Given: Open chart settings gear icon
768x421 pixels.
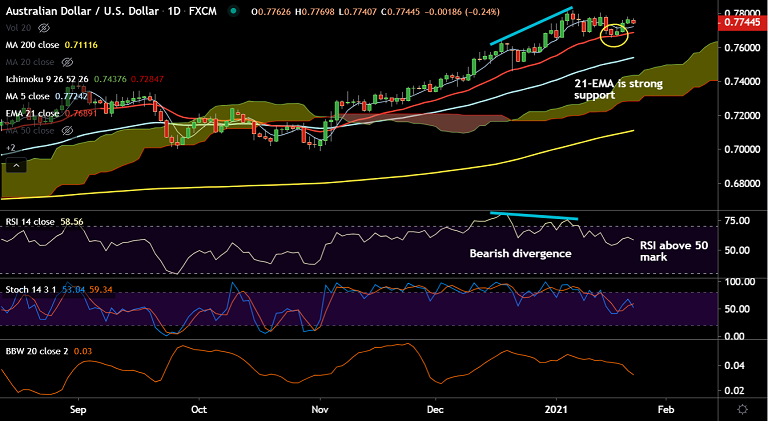Looking at the screenshot, I should tap(743, 409).
